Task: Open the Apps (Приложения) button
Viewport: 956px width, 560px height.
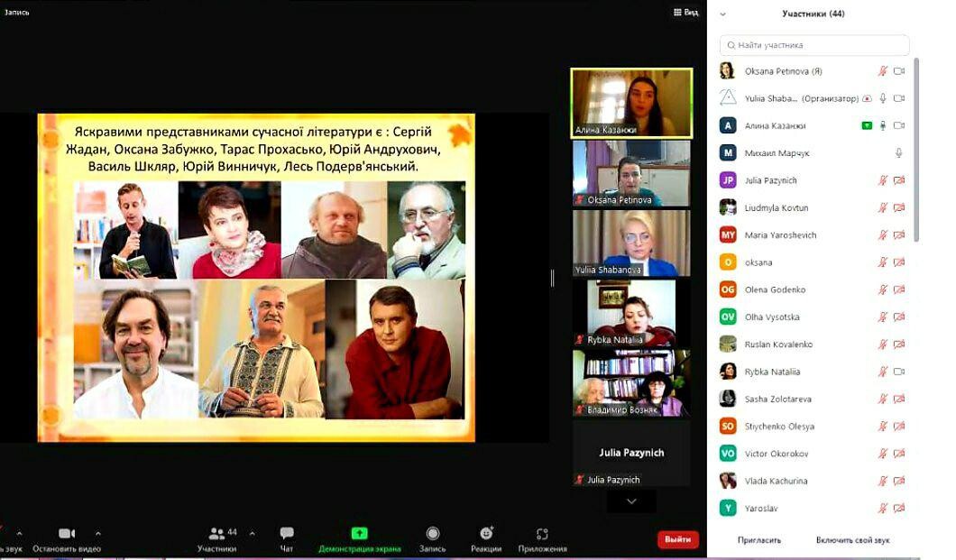Action: (x=542, y=539)
